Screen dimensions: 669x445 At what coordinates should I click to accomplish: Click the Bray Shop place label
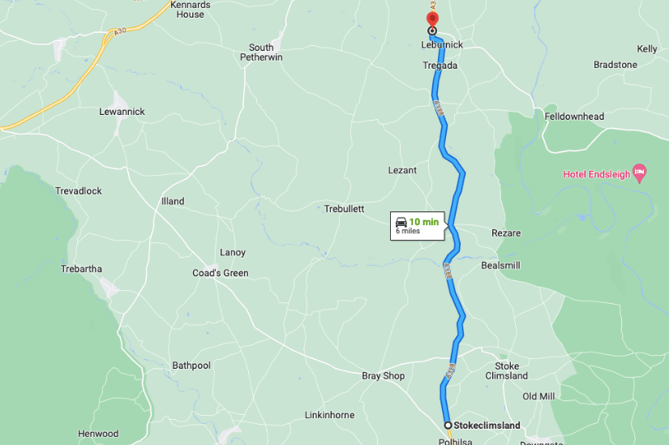pos(383,376)
